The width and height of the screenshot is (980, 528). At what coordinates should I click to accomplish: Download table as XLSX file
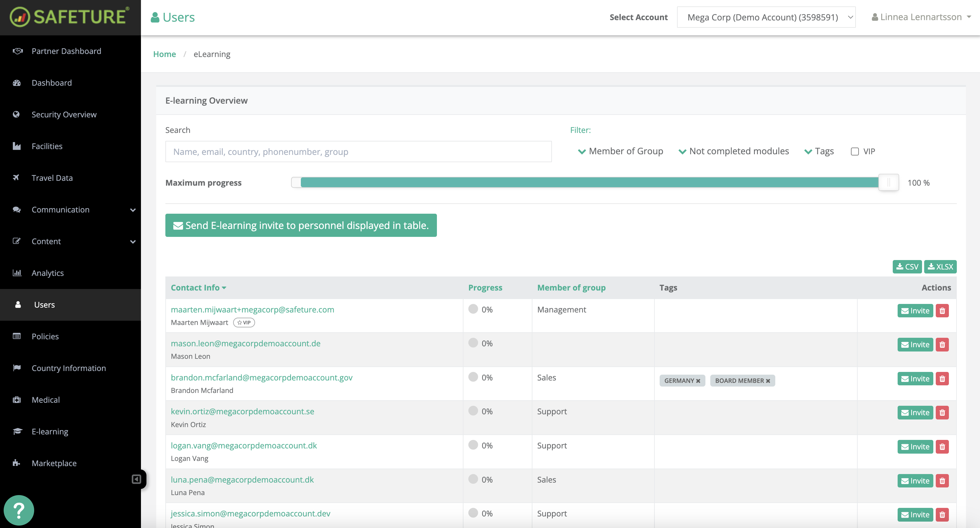tap(940, 266)
